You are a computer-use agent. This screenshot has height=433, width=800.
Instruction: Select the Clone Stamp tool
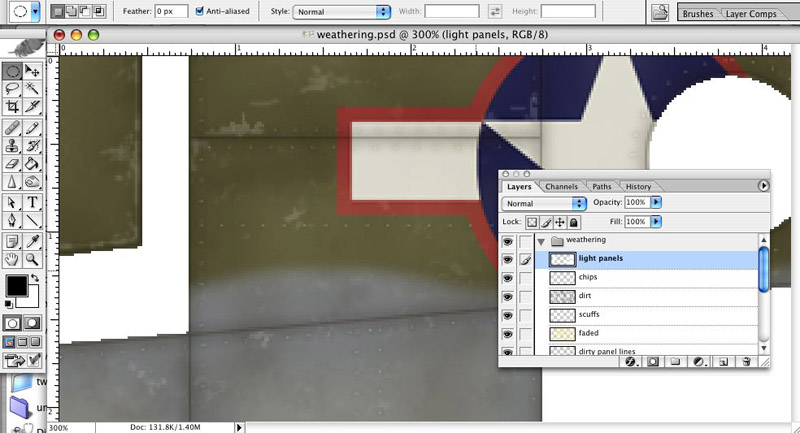pos(12,146)
